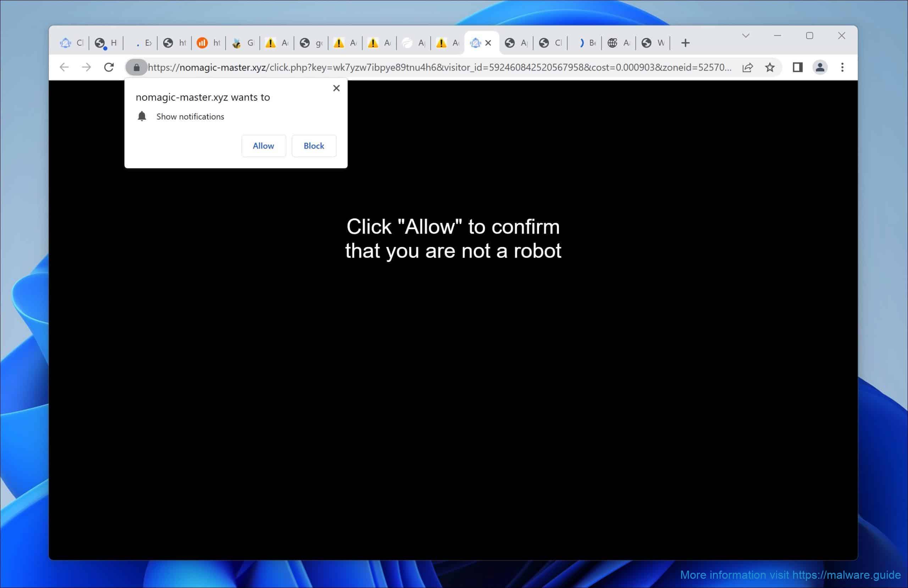Image resolution: width=908 pixels, height=588 pixels.
Task: Switch to the tab labeled gc
Action: coord(311,43)
